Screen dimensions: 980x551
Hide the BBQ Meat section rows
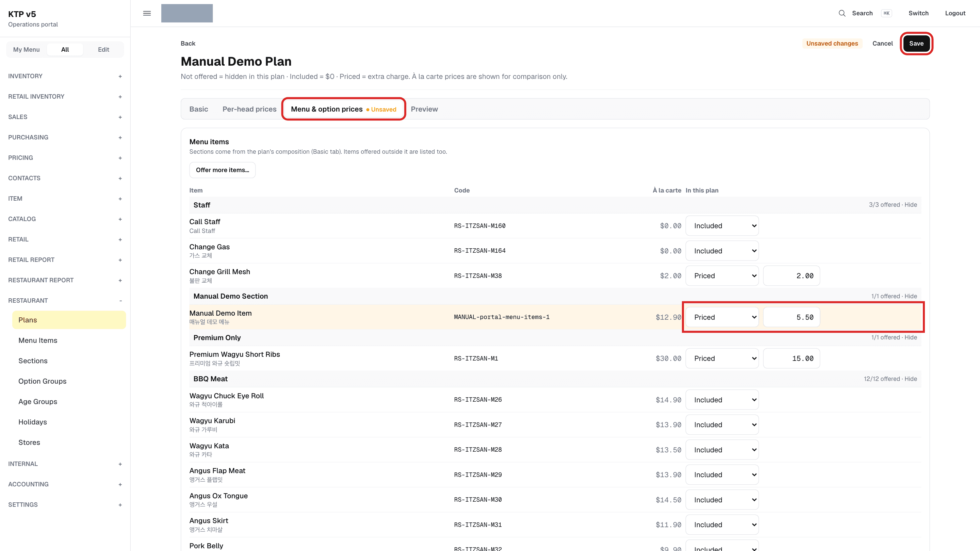(x=910, y=379)
